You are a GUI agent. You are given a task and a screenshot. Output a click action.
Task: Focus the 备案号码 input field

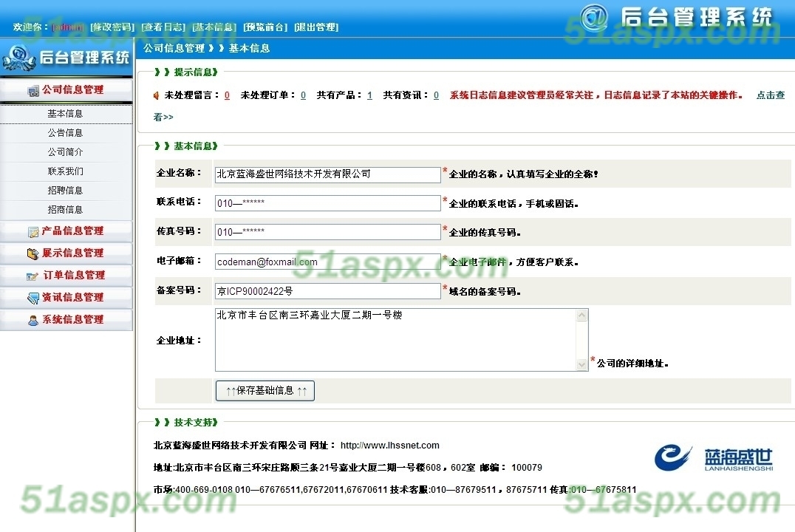tap(327, 290)
